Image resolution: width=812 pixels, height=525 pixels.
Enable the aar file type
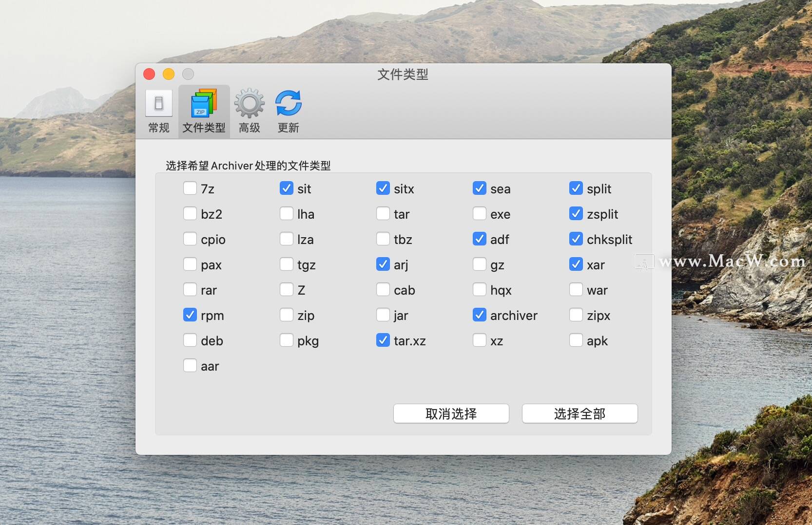coord(190,365)
